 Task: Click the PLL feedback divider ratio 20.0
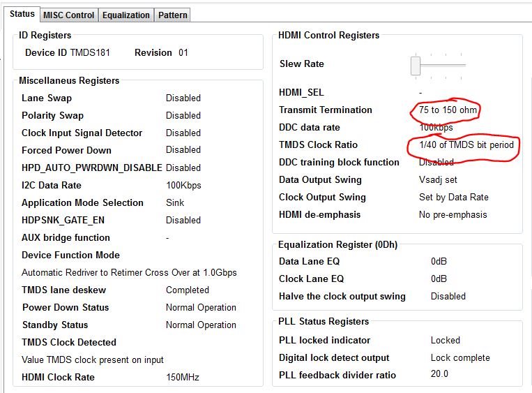[439, 374]
